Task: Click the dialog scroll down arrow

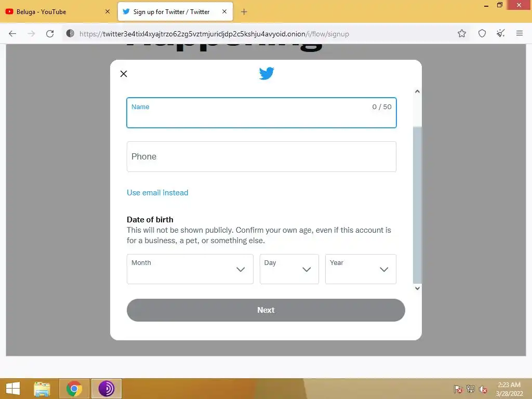Action: 417,288
